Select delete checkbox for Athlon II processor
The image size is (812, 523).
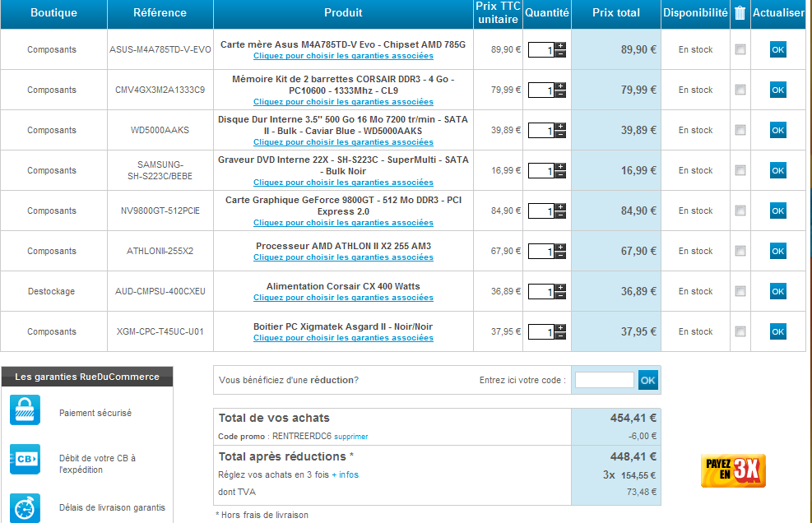pyautogui.click(x=740, y=251)
